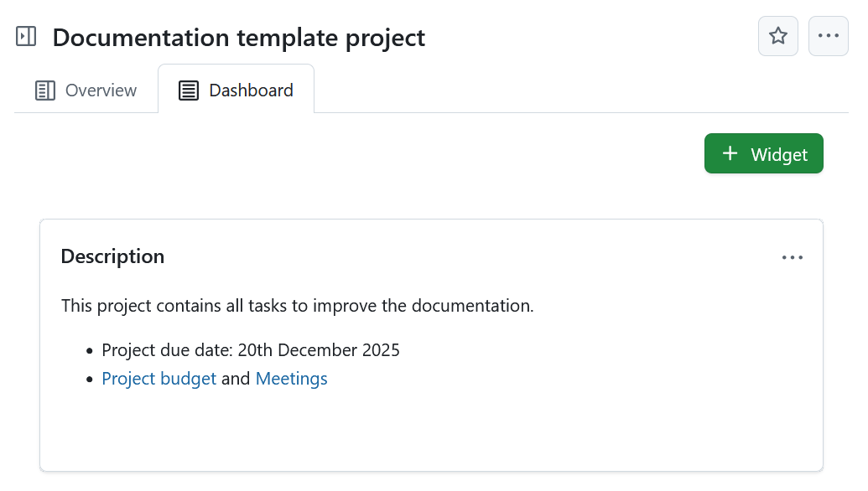Click the journal icon on the Dashboard tab
This screenshot has height=491, width=868.
point(188,90)
